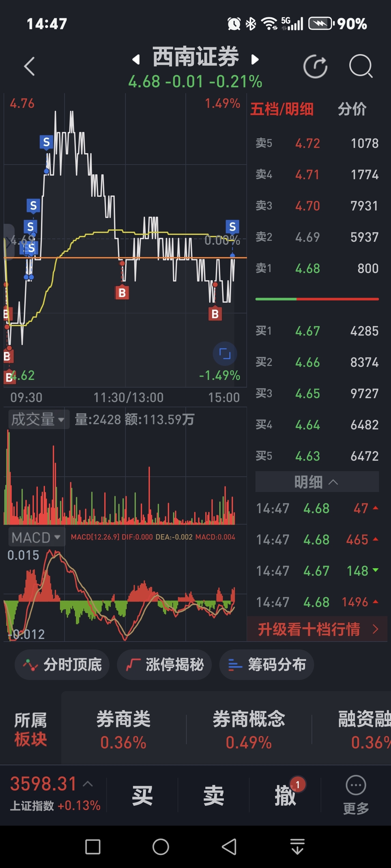Select the 买2 4.66 order row
Image resolution: width=391 pixels, height=868 pixels.
click(317, 362)
